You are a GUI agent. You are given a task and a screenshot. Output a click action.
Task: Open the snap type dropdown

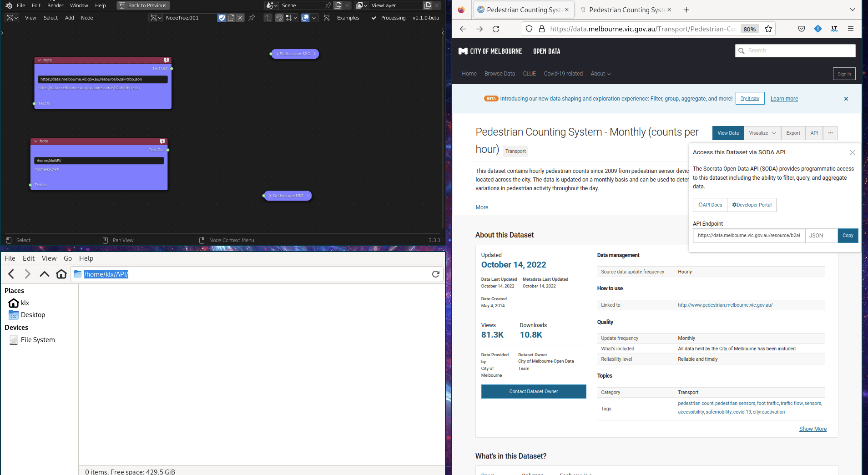[291, 18]
